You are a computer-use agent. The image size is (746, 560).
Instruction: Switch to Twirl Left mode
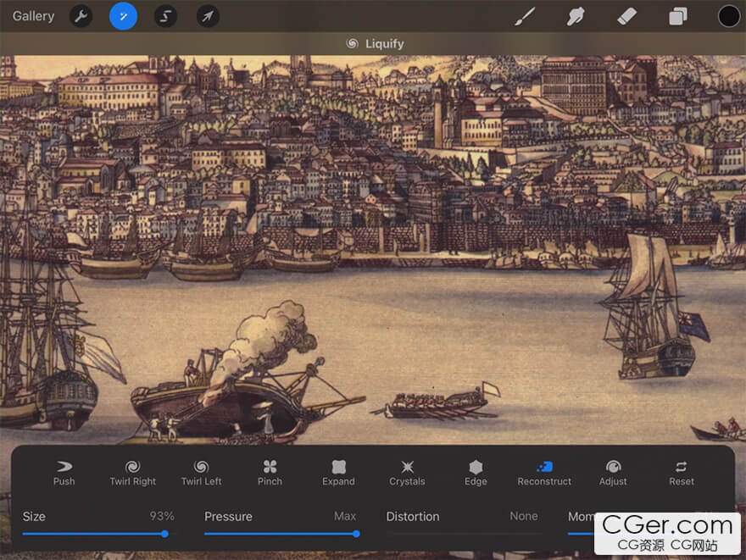tap(201, 473)
